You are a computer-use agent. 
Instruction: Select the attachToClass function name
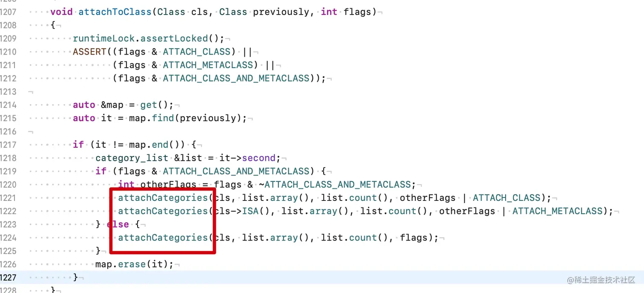click(x=115, y=12)
